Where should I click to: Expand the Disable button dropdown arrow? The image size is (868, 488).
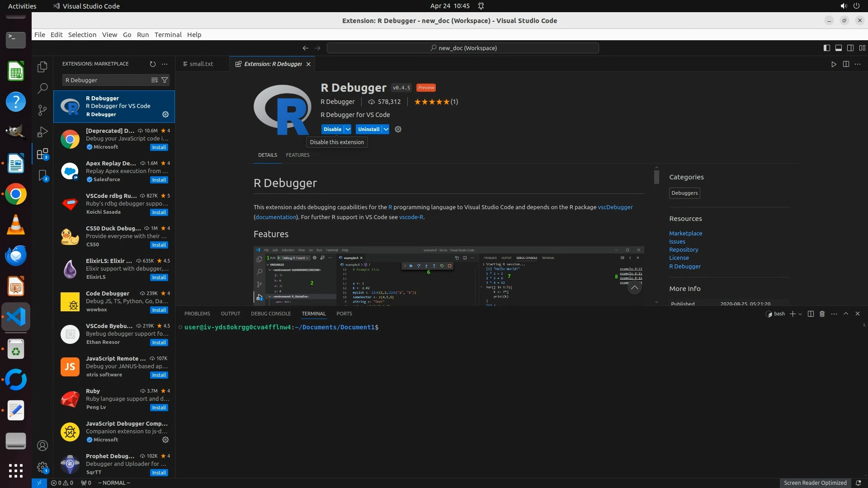click(x=348, y=129)
